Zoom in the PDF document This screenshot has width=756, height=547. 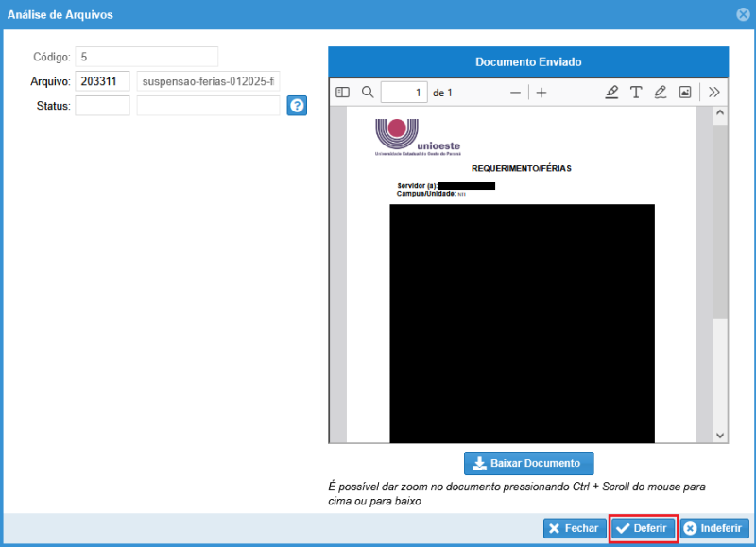(x=541, y=93)
